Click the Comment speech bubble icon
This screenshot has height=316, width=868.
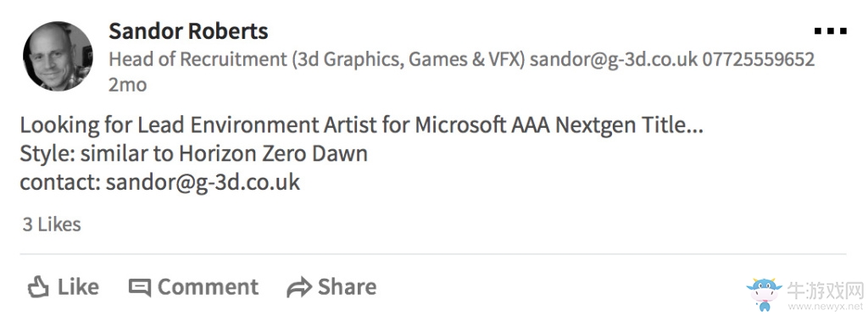pyautogui.click(x=140, y=288)
